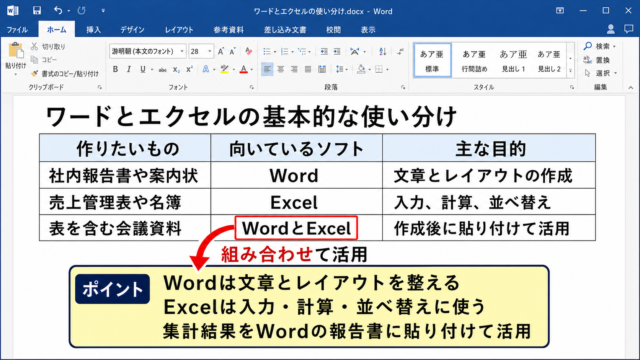640x360 pixels.
Task: Toggle subscript formatting
Action: pos(176,69)
